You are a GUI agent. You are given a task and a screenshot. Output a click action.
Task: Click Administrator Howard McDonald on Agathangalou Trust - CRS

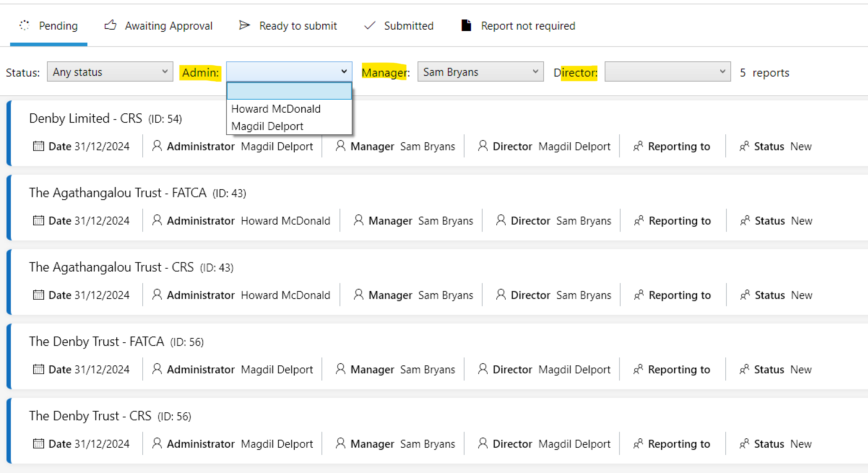tap(249, 295)
